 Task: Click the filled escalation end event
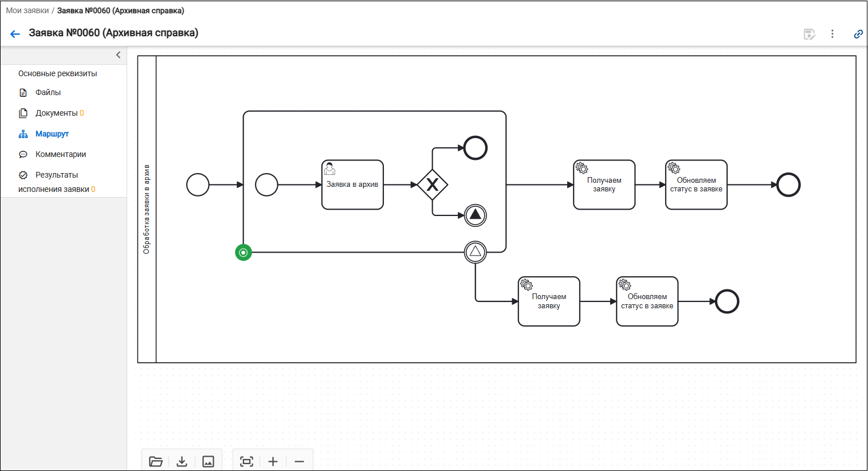(476, 215)
